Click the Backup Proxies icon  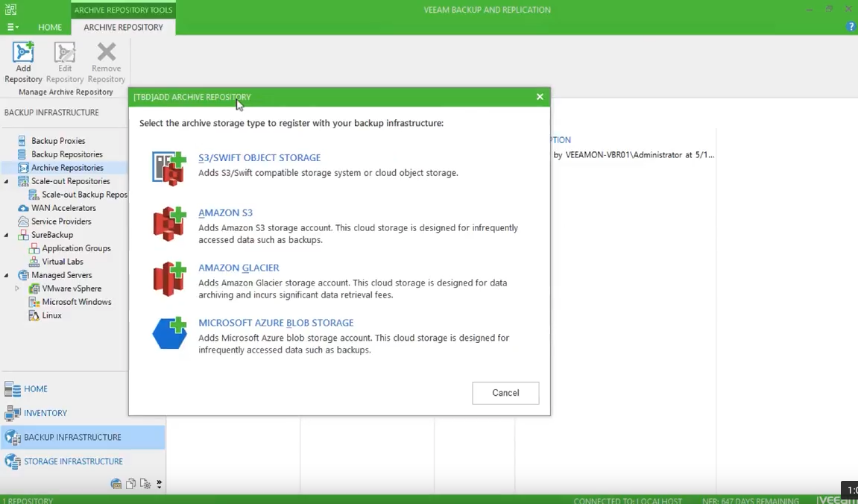(22, 141)
